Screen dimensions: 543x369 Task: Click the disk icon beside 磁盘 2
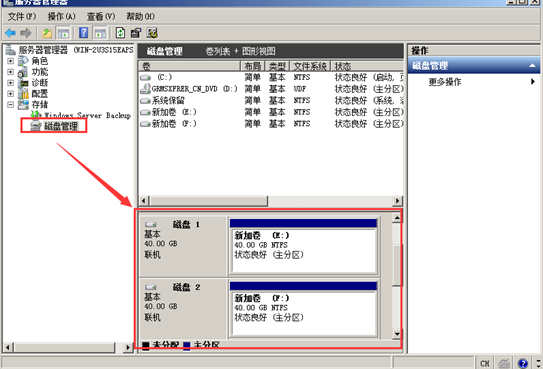point(151,287)
